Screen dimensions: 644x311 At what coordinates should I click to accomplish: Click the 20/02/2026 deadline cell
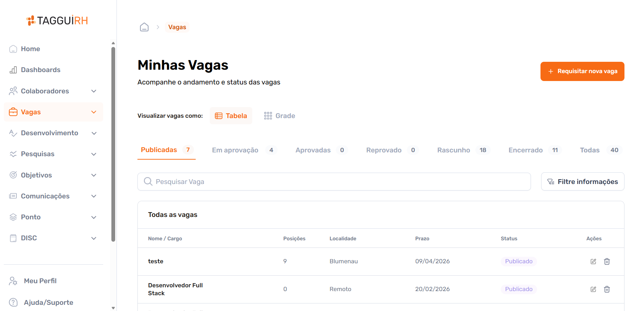(433, 289)
